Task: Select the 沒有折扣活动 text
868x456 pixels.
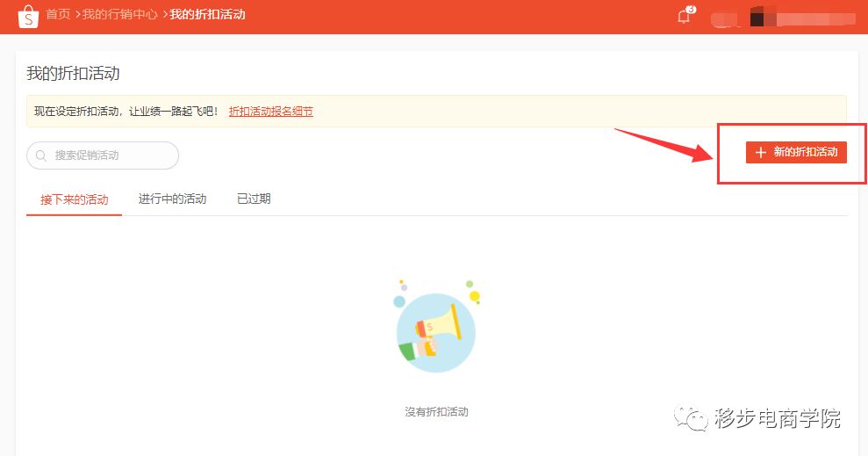Action: [436, 412]
